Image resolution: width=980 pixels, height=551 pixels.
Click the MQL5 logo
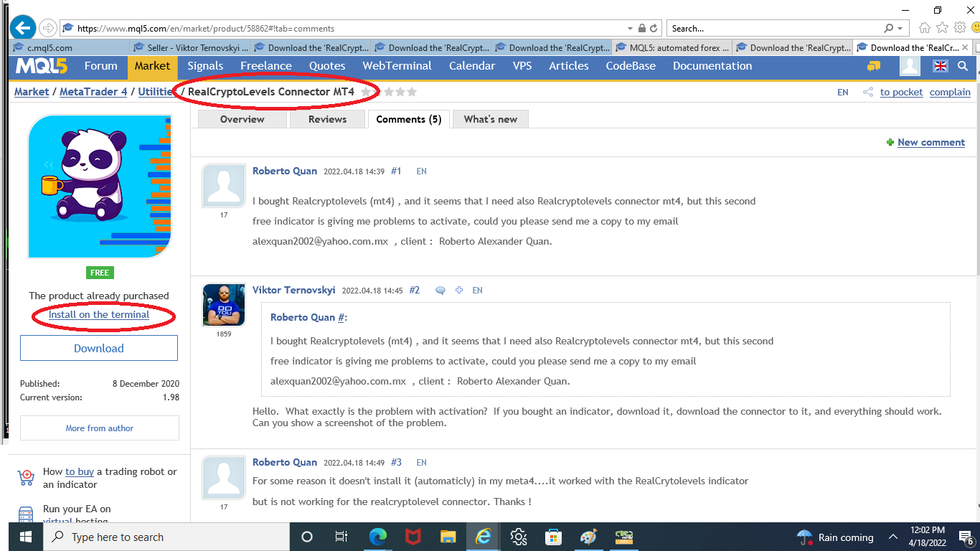click(42, 66)
